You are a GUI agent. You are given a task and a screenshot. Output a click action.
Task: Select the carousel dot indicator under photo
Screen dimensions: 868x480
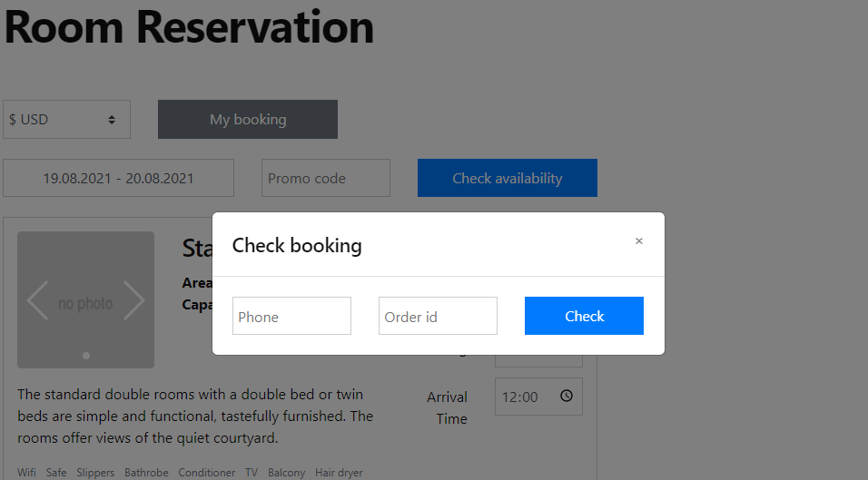86,356
